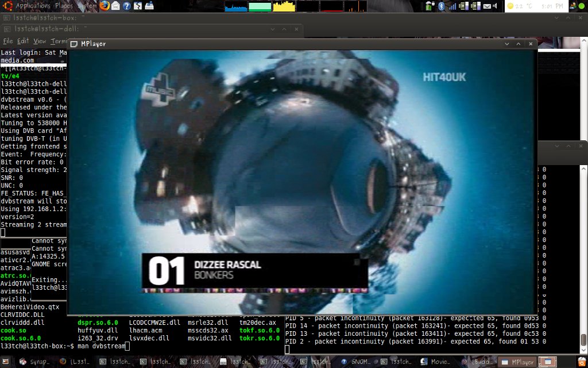Click the 5:01 PM clock
588x368 pixels.
tap(552, 6)
